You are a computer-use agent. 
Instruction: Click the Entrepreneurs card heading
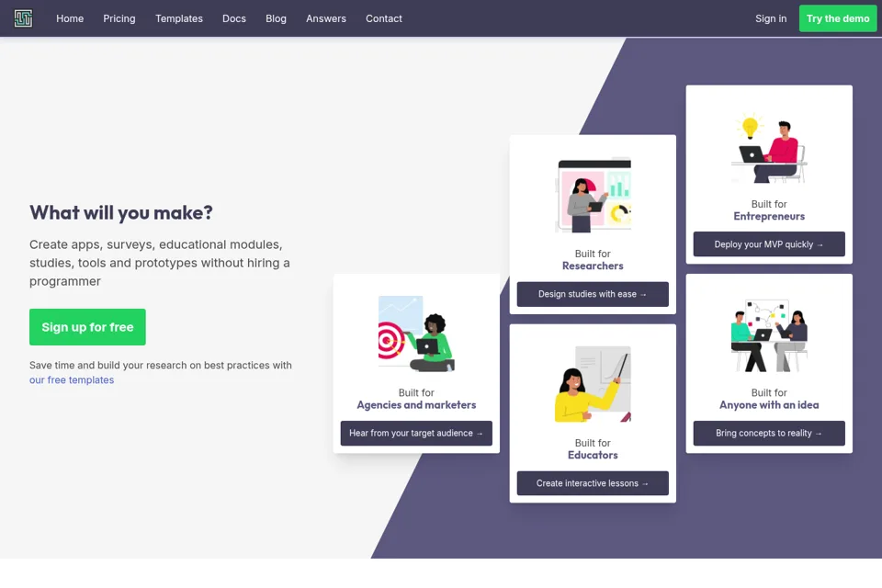click(x=769, y=217)
